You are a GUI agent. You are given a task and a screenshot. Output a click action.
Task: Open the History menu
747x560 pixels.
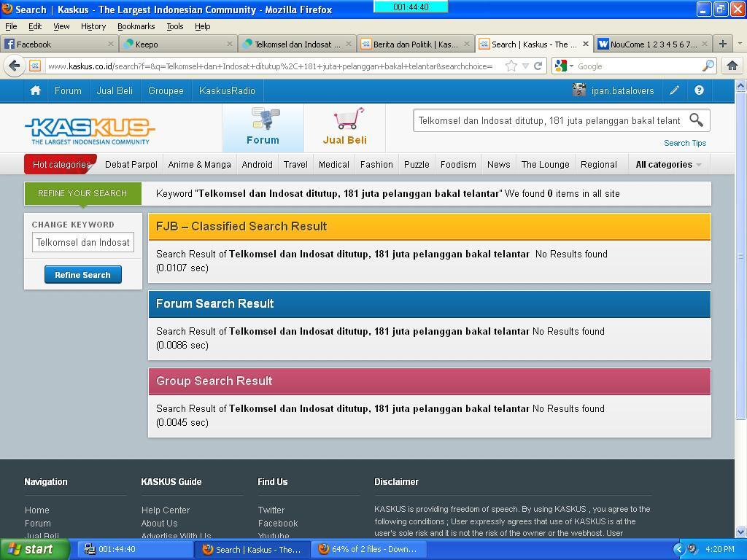point(93,26)
